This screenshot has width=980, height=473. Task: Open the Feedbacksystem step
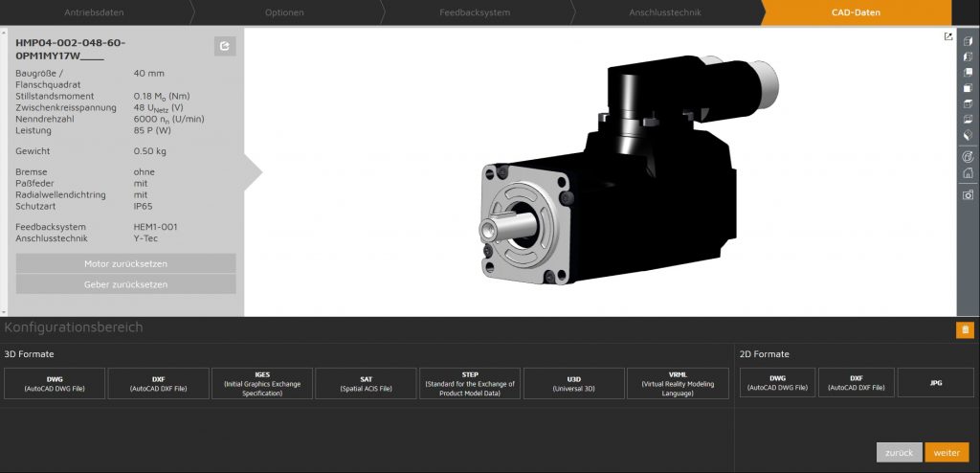[475, 12]
